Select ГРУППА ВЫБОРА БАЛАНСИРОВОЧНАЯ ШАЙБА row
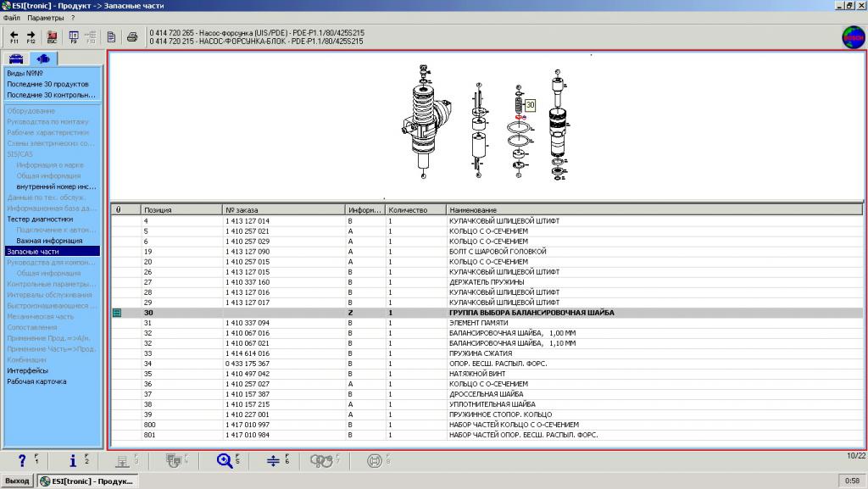This screenshot has height=489, width=868. pyautogui.click(x=487, y=313)
